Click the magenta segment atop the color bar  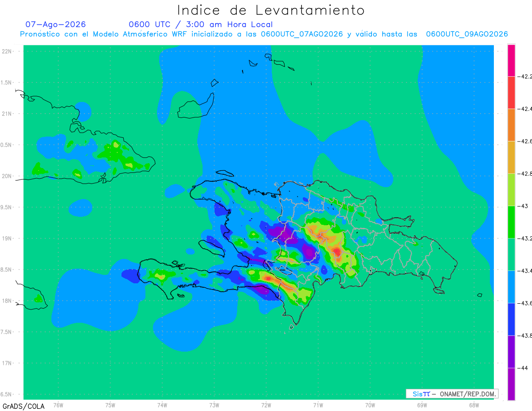(x=511, y=60)
